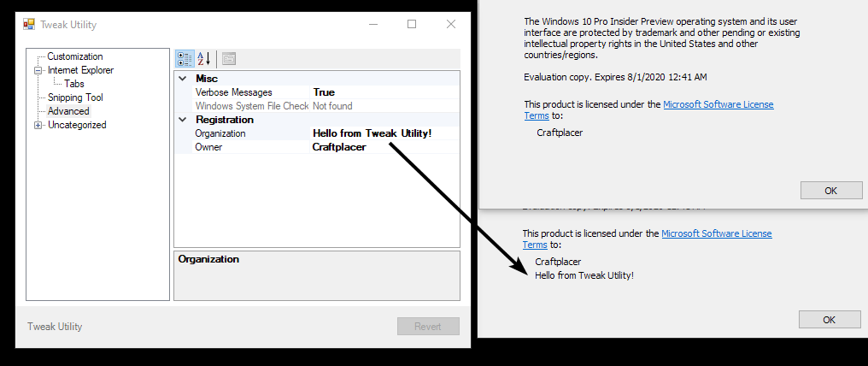This screenshot has height=366, width=868.
Task: Open the Property Pages toolbar icon
Action: tap(229, 58)
